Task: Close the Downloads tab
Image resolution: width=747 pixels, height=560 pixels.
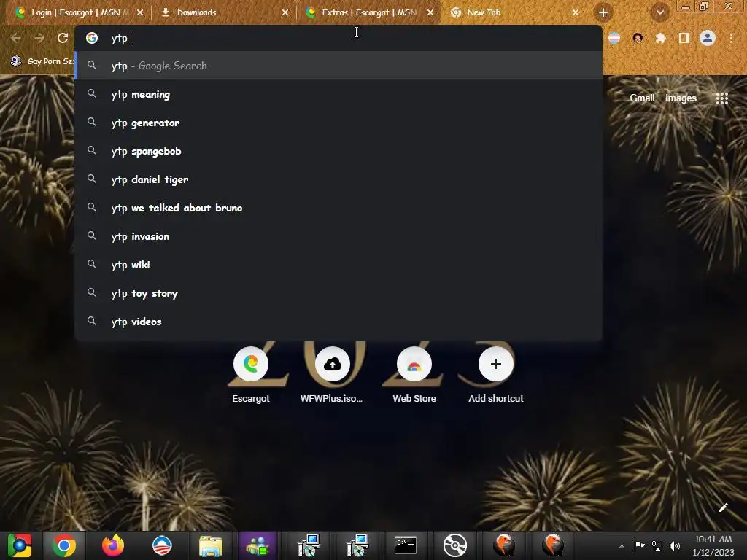Action: [x=285, y=12]
